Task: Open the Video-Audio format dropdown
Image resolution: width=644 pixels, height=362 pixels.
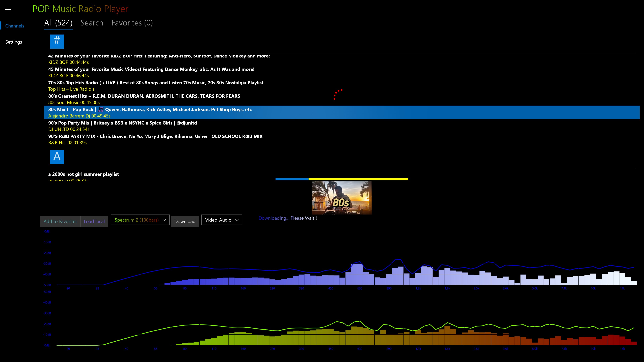Action: [x=222, y=220]
